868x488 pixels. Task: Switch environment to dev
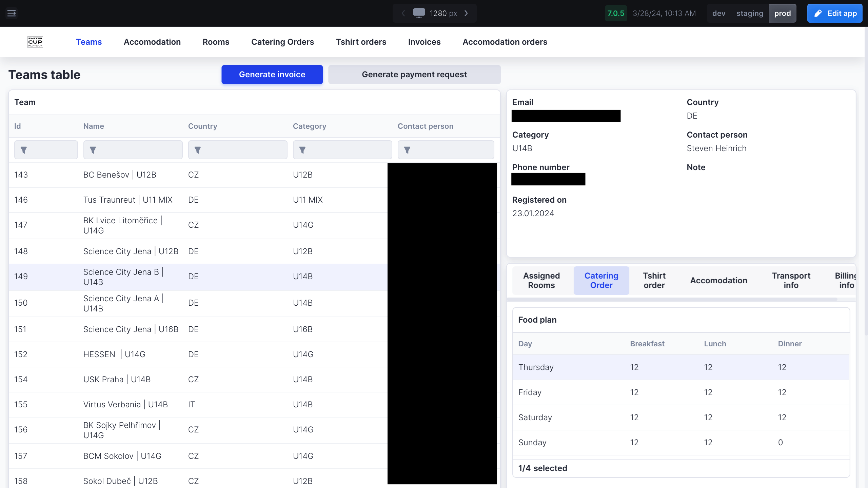coord(719,13)
